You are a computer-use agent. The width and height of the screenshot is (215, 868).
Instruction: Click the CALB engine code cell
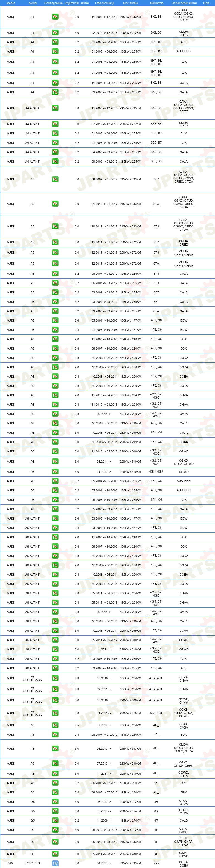coord(184,820)
